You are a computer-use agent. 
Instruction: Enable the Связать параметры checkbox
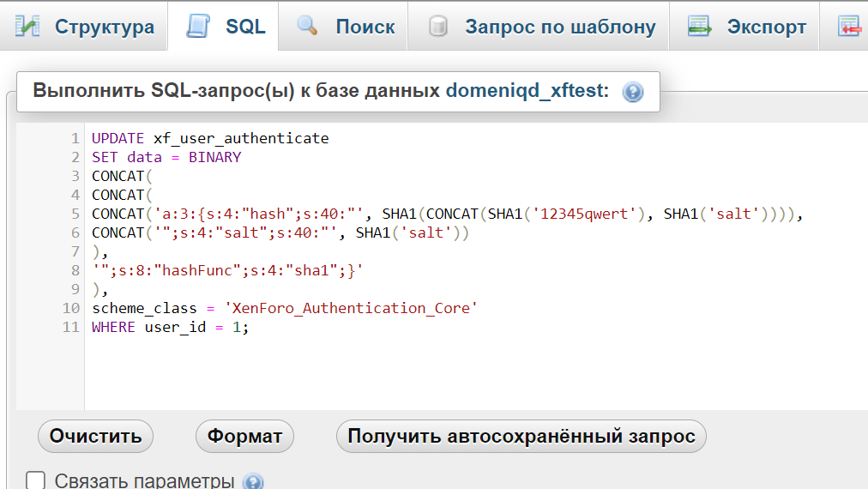(36, 480)
